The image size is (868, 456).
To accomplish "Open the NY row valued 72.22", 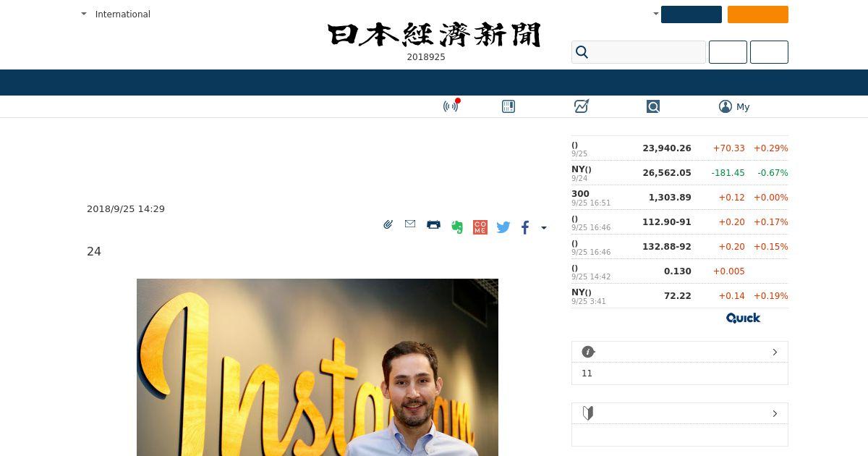I will pyautogui.click(x=680, y=296).
